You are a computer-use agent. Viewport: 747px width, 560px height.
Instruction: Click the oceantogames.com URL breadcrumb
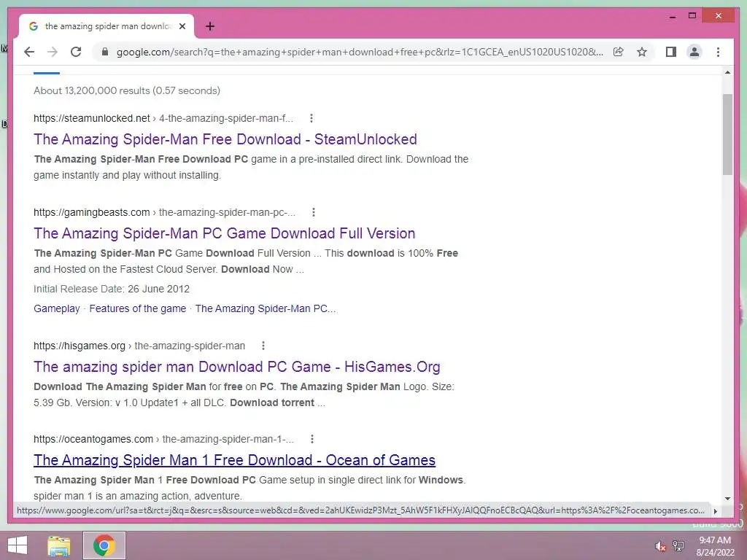(163, 439)
